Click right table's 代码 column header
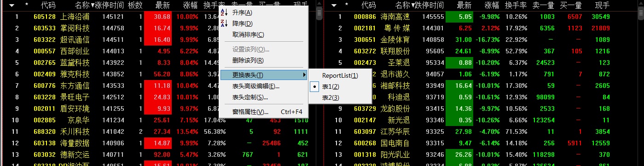Image resolution: width=644 pixels, height=166 pixels. [369, 6]
